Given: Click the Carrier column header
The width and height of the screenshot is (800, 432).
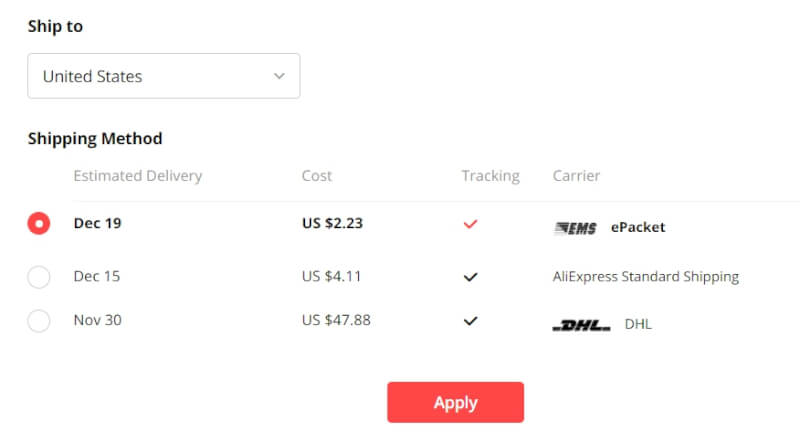Looking at the screenshot, I should [576, 176].
